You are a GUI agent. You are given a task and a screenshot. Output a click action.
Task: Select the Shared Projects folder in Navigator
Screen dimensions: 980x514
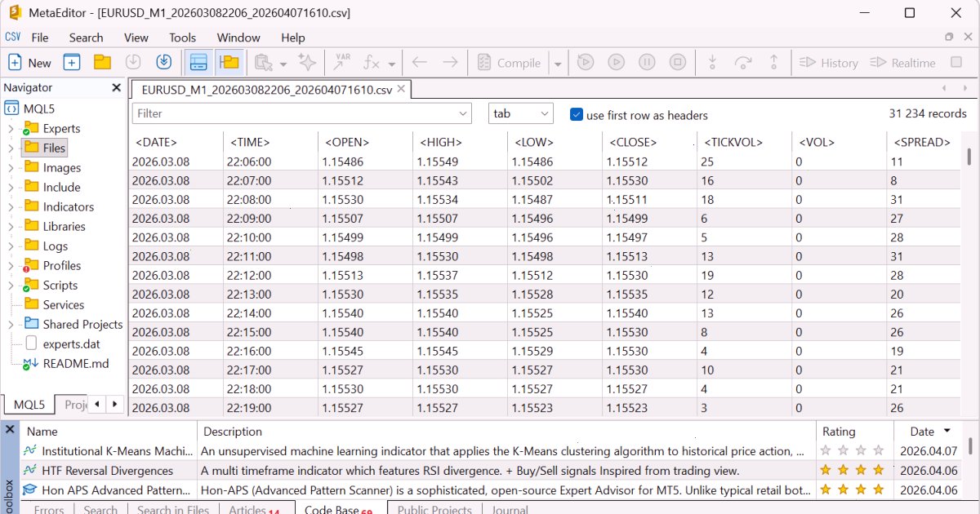pyautogui.click(x=82, y=325)
